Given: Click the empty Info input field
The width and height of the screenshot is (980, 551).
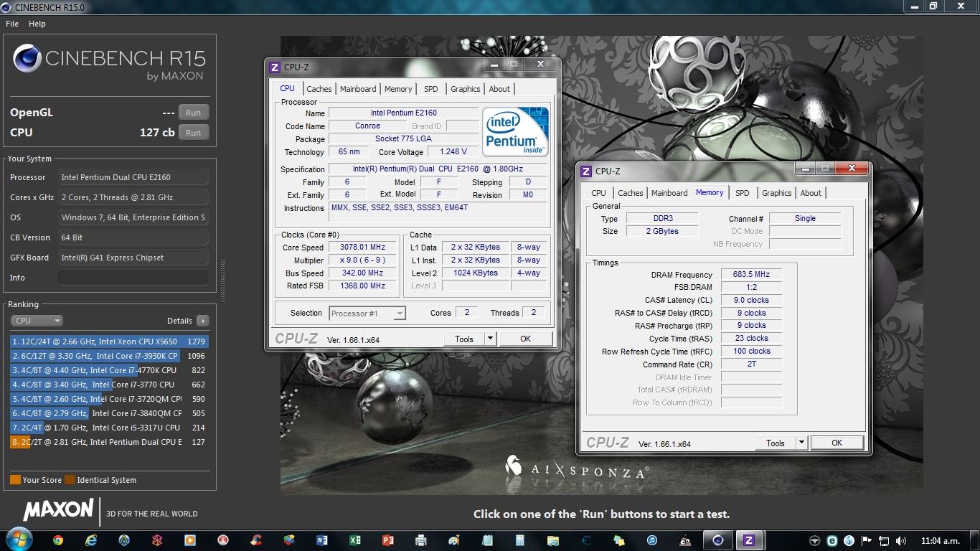Looking at the screenshot, I should 133,278.
